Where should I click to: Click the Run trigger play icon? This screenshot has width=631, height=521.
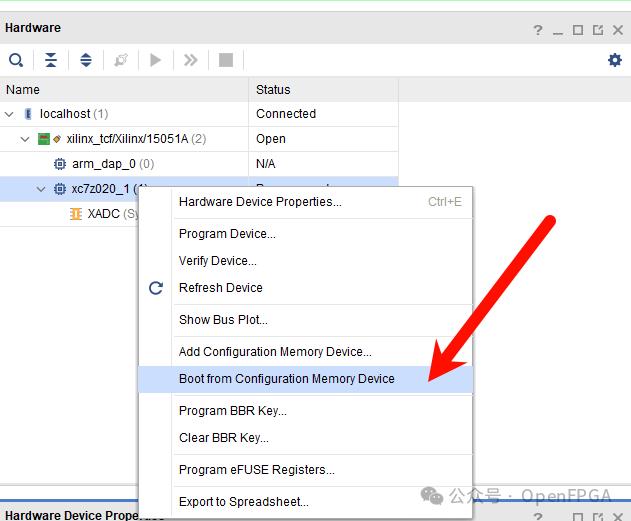155,60
